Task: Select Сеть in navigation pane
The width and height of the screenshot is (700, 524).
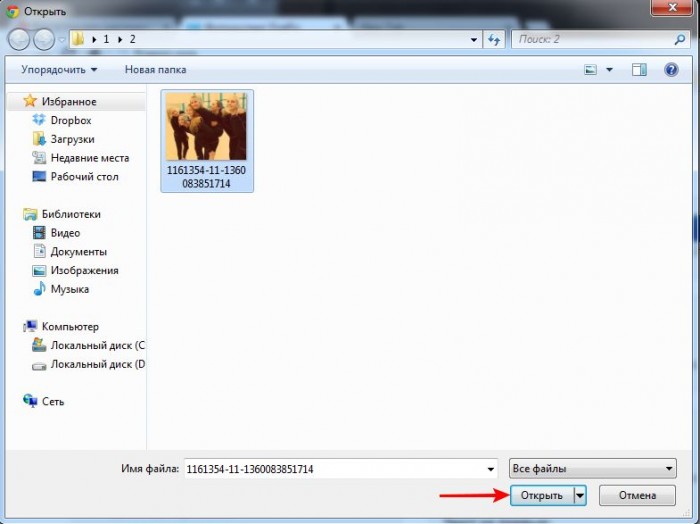Action: coord(53,402)
